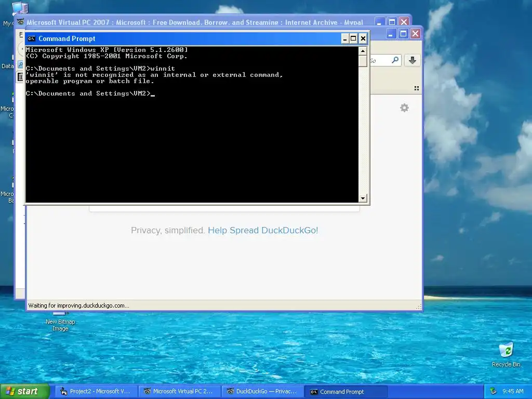Click the Command Prompt title bar icon
Image resolution: width=532 pixels, height=399 pixels.
(x=31, y=38)
